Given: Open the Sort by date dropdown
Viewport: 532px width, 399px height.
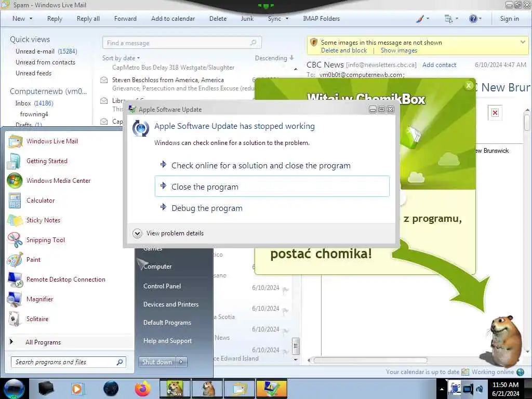Looking at the screenshot, I should point(121,58).
